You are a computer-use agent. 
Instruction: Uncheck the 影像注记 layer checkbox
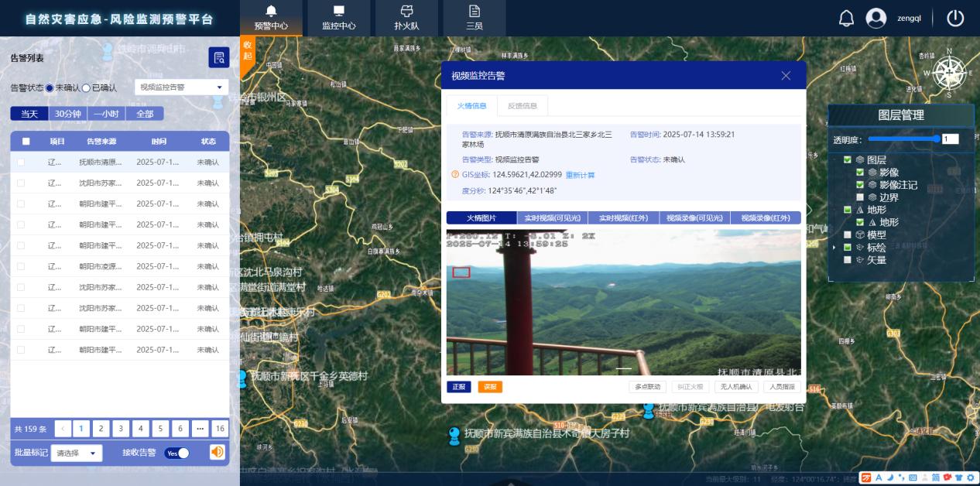click(860, 185)
